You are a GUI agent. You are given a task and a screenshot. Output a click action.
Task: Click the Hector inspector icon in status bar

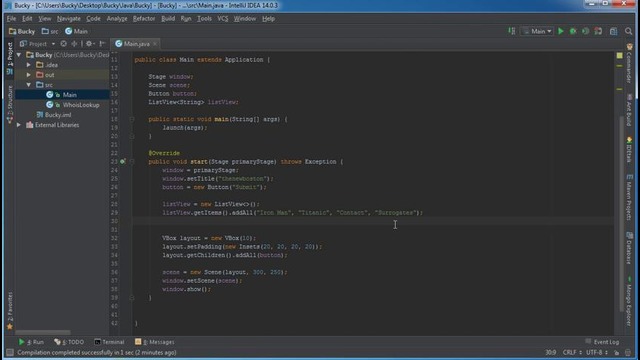coord(628,353)
